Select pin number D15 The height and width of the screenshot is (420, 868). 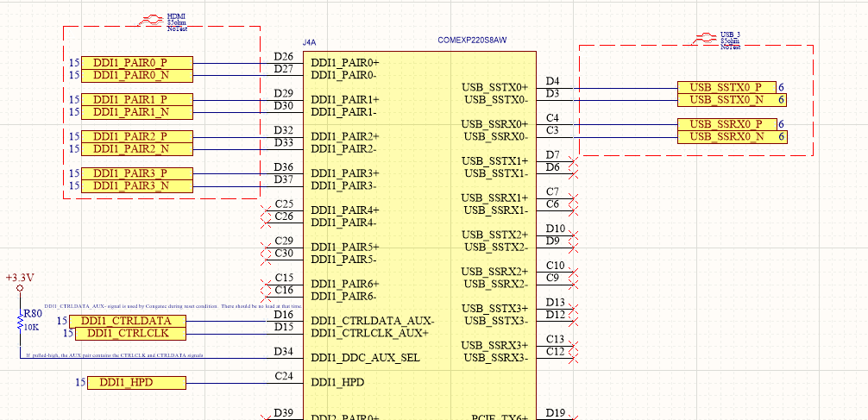(x=283, y=327)
